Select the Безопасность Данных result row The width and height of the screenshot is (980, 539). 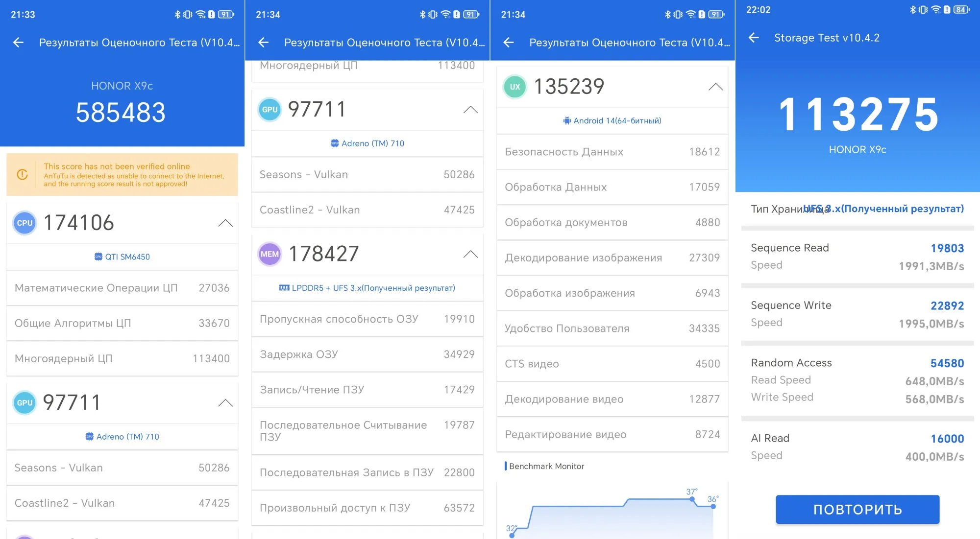point(612,152)
